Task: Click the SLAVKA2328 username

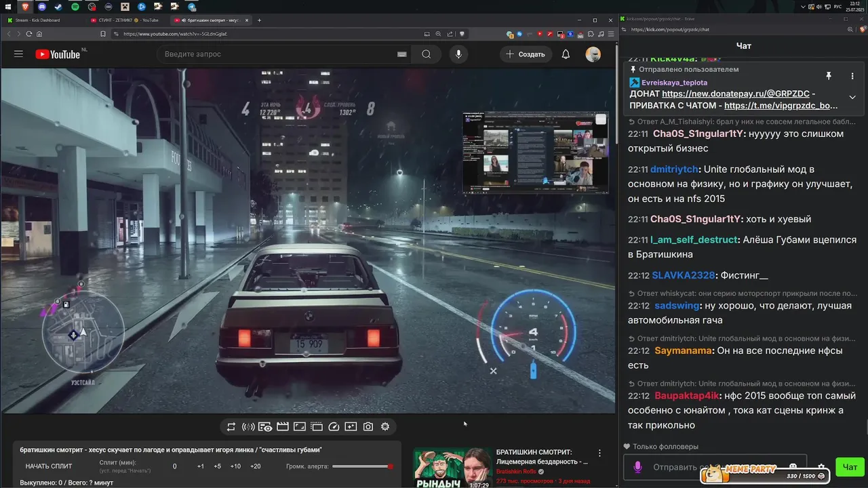Action: coord(683,276)
